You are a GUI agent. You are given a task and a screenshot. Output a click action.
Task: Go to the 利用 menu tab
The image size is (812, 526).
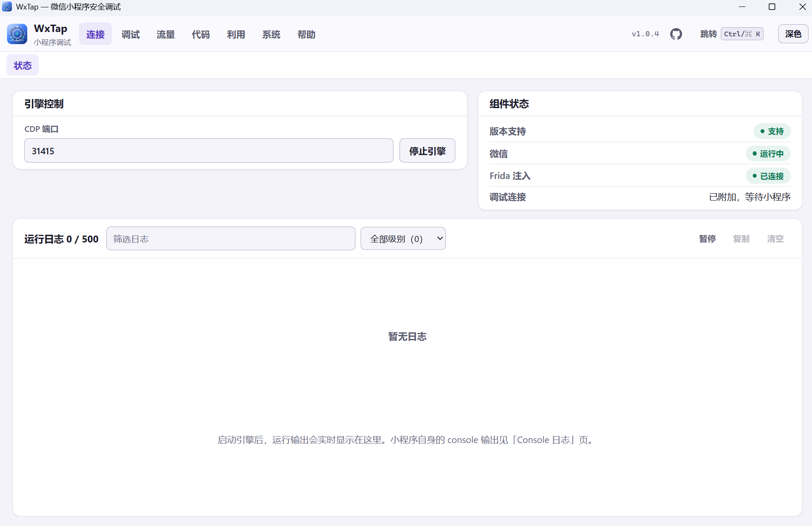[236, 34]
